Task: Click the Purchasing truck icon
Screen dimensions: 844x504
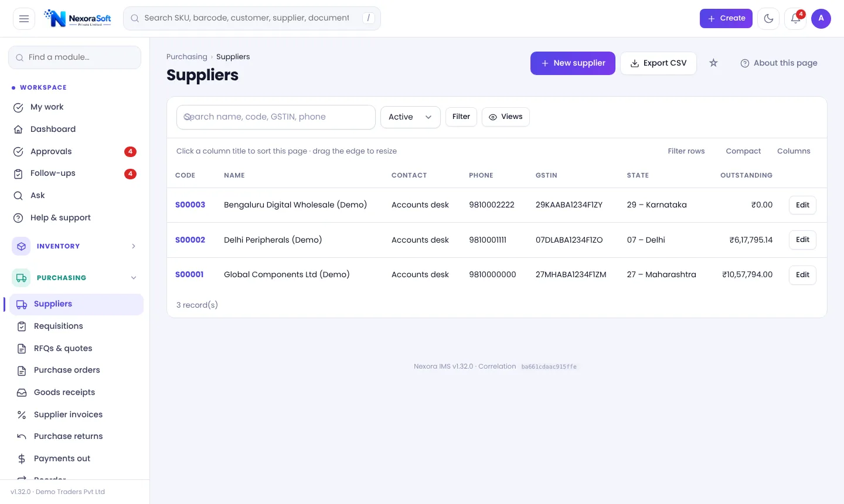Action: [22, 278]
